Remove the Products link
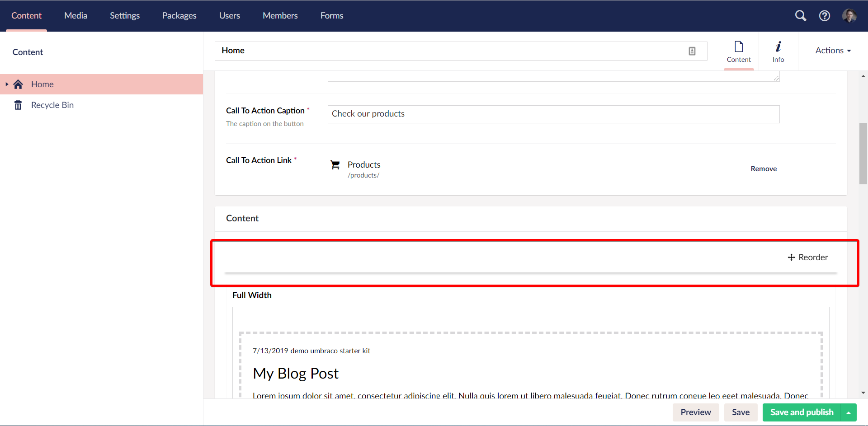Viewport: 868px width, 426px height. coord(764,169)
